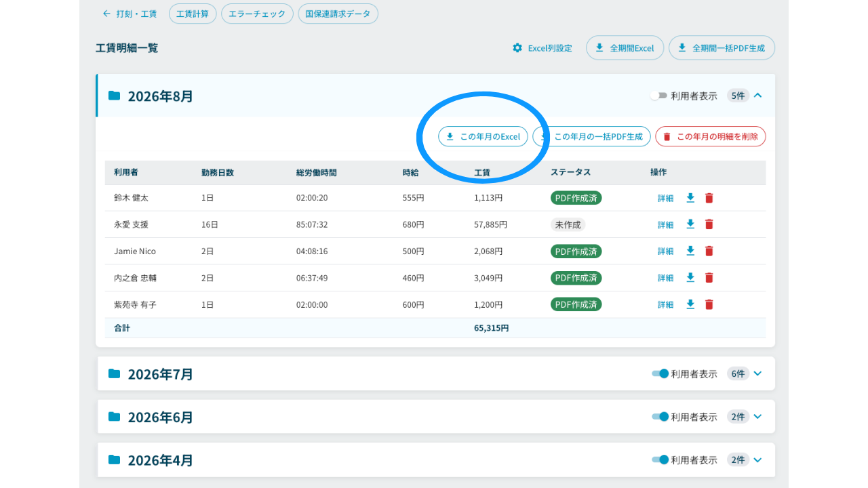Open 詳細 link for 永愛 支援

[665, 225]
